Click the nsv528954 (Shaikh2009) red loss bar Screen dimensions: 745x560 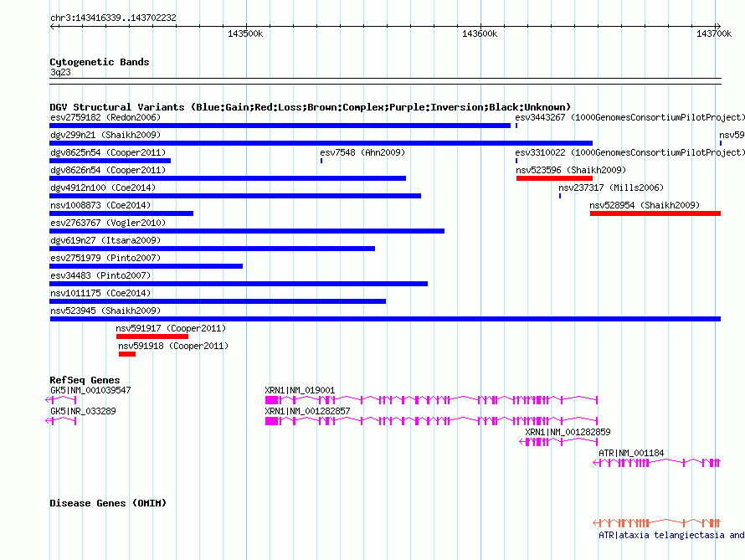[x=655, y=213]
